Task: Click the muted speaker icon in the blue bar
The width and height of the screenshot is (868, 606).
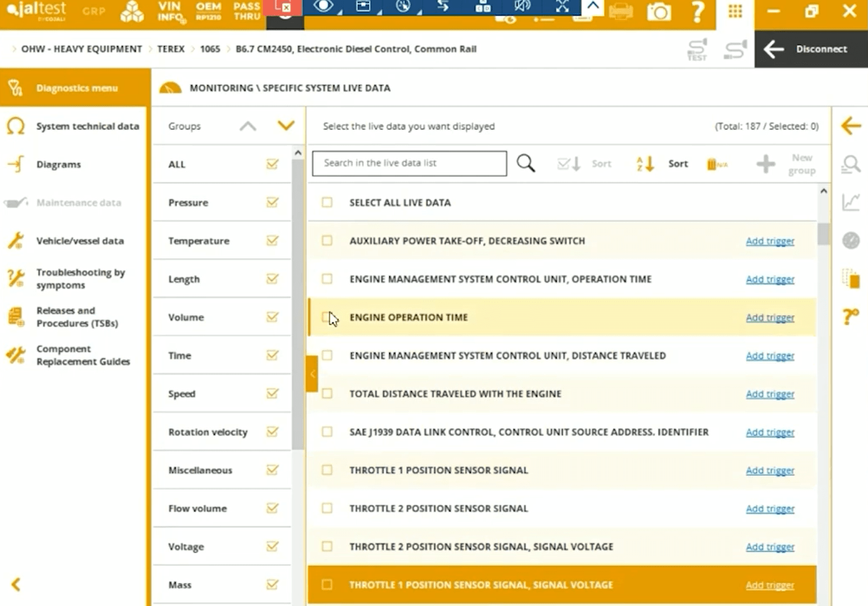Action: tap(522, 7)
